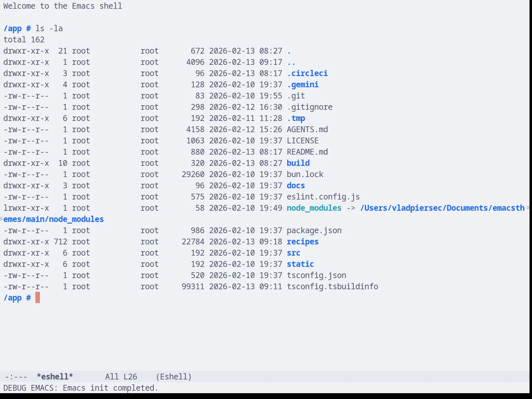Click the .gemini directory entry
The image size is (532, 399).
(303, 84)
